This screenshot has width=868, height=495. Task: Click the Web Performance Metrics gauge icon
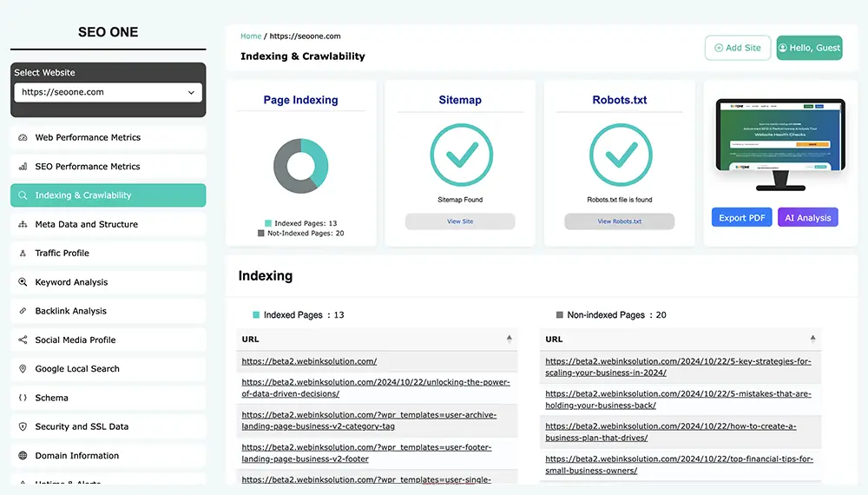click(x=23, y=138)
